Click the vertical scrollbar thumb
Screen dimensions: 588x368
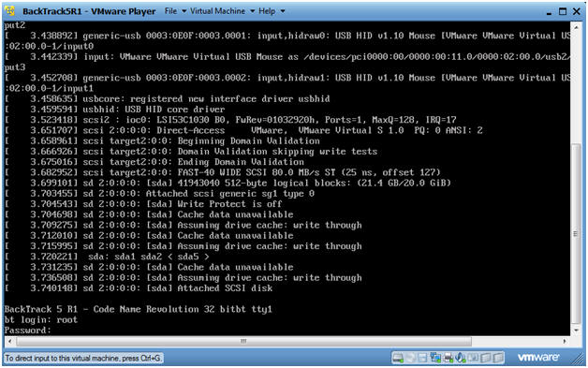[x=576, y=233]
